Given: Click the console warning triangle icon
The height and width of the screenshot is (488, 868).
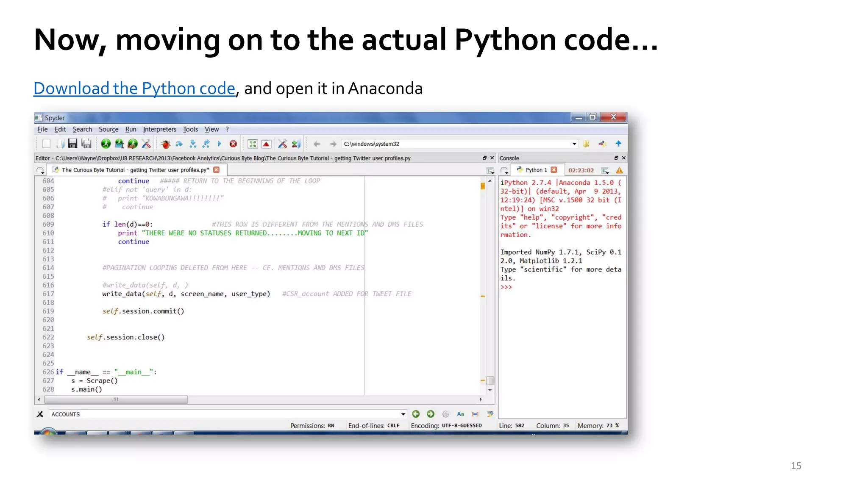Looking at the screenshot, I should point(619,170).
